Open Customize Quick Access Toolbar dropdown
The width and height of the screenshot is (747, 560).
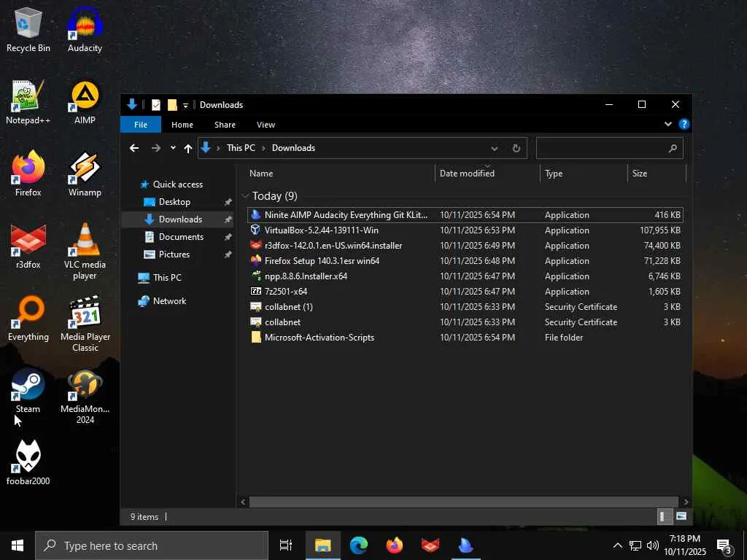[x=185, y=105]
